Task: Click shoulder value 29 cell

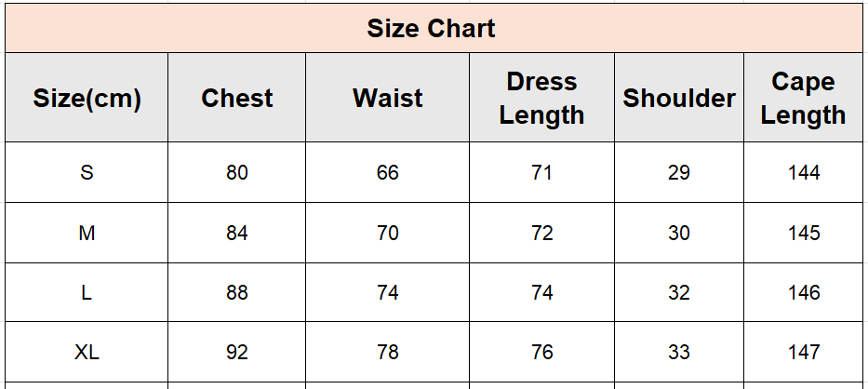Action: click(x=679, y=172)
